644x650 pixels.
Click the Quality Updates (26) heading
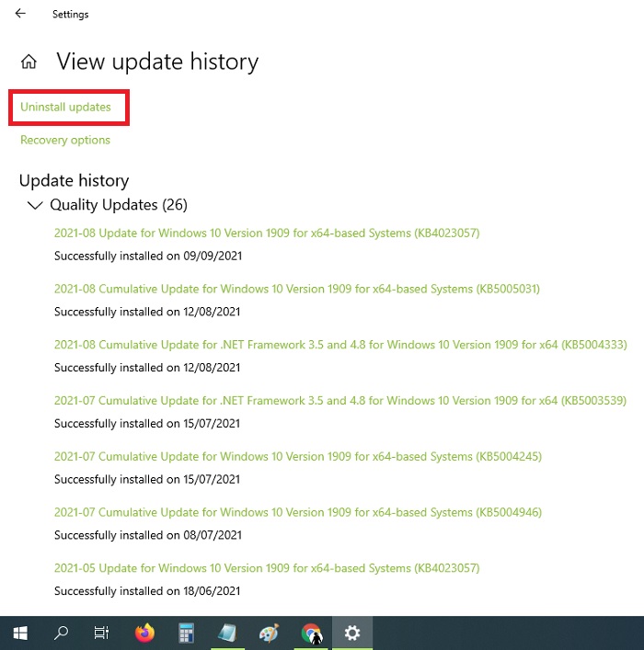point(119,205)
